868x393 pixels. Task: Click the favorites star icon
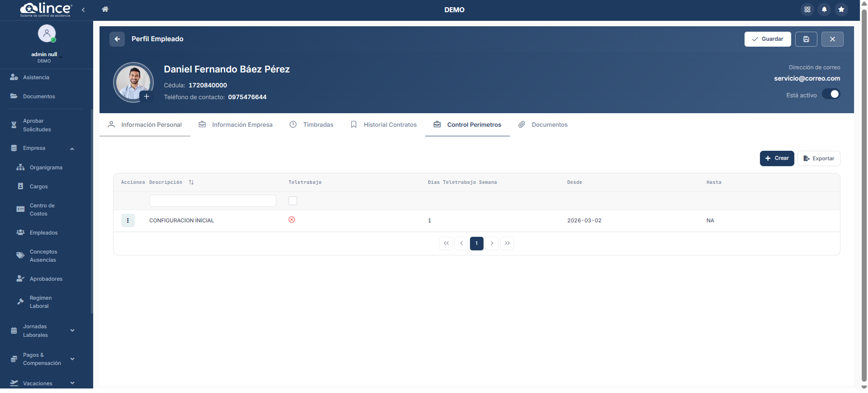coord(841,10)
